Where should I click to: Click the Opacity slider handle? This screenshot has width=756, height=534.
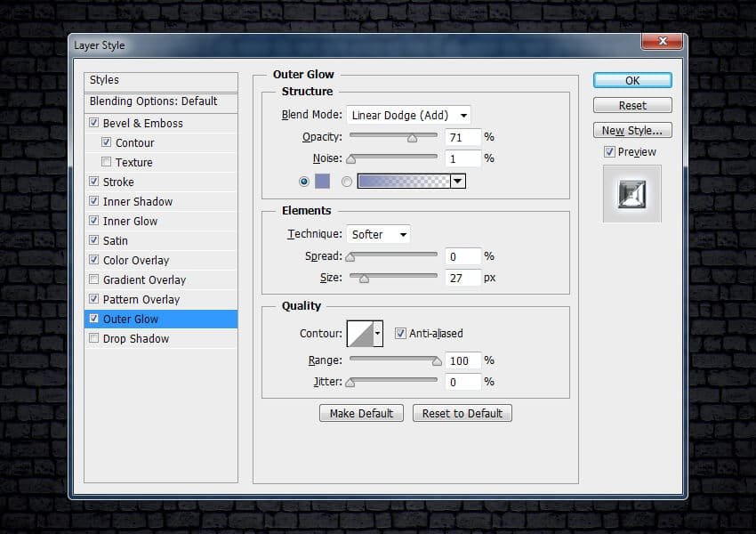tap(412, 138)
